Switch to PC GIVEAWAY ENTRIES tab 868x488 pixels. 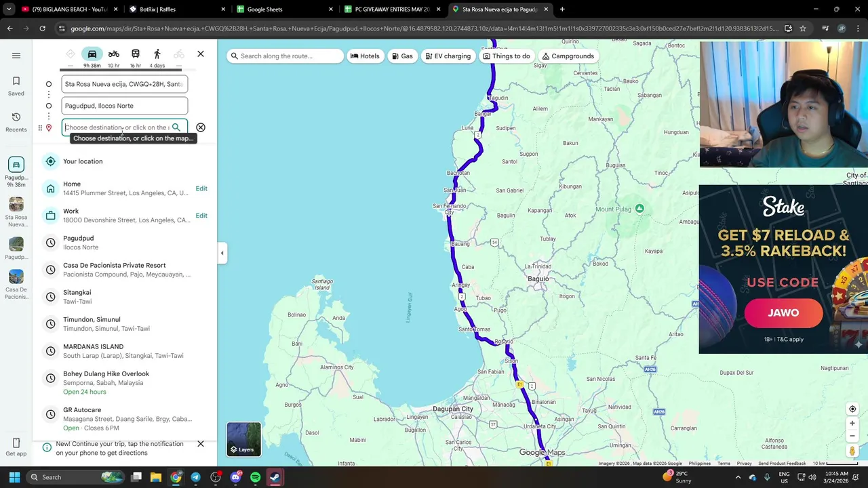(392, 9)
